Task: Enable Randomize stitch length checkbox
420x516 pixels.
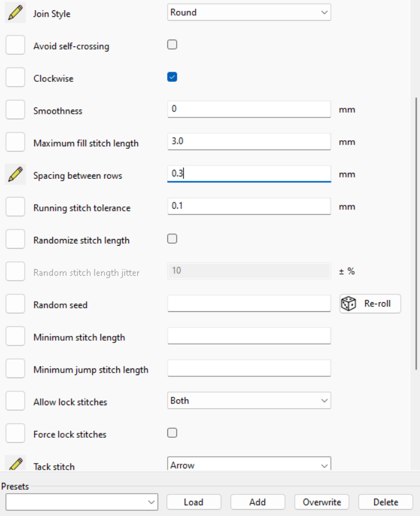Action: pos(172,238)
